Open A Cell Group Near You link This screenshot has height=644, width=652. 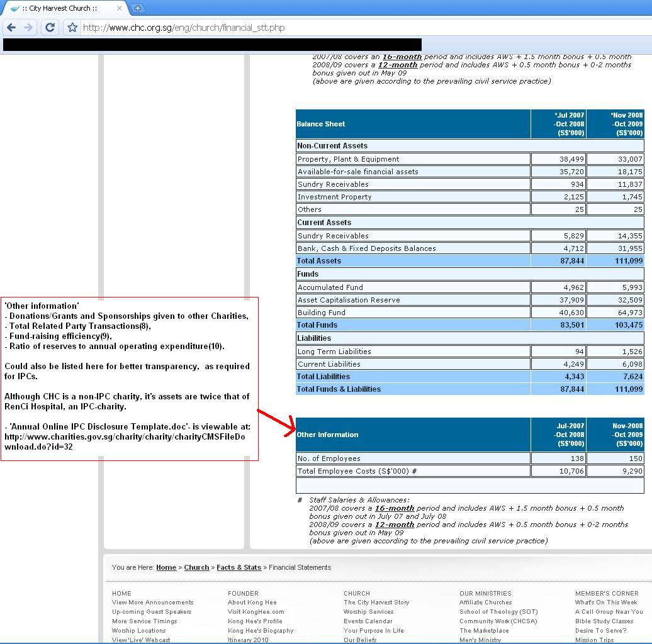(x=609, y=611)
